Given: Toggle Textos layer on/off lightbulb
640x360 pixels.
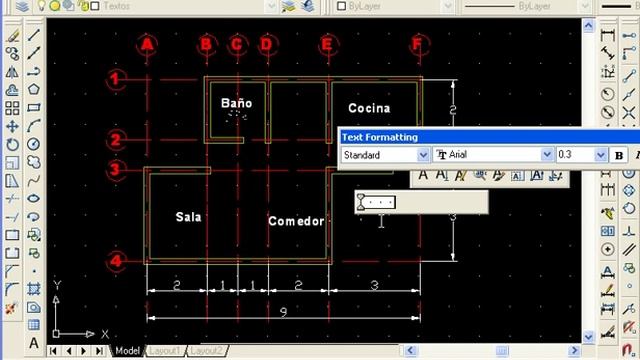Looking at the screenshot, I should [x=42, y=6].
